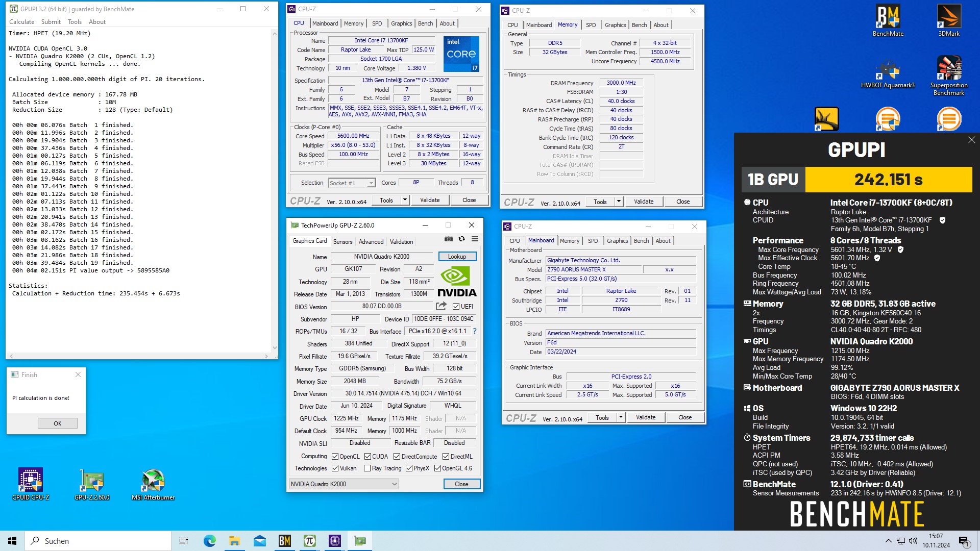Image resolution: width=980 pixels, height=551 pixels.
Task: Toggle the PhysX checkbox
Action: pyautogui.click(x=409, y=468)
